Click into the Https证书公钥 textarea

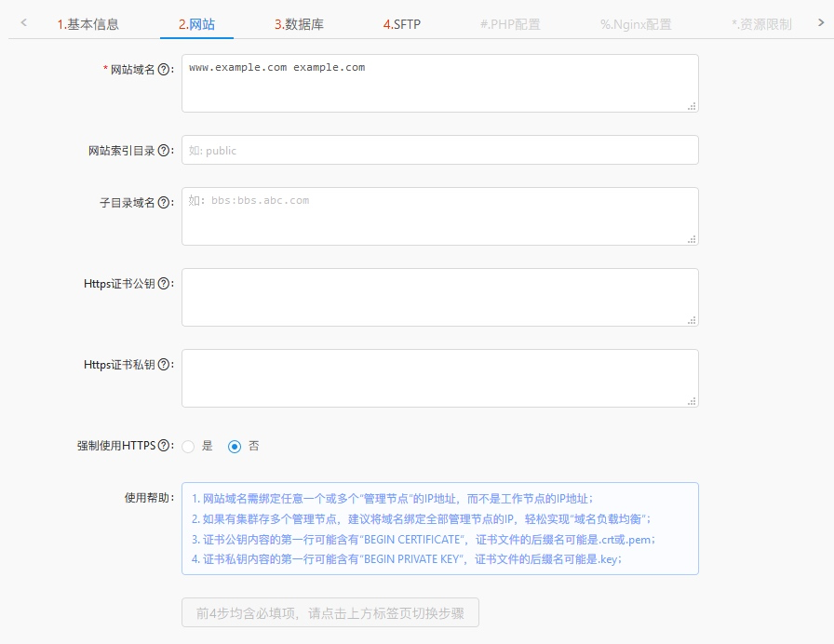point(439,298)
